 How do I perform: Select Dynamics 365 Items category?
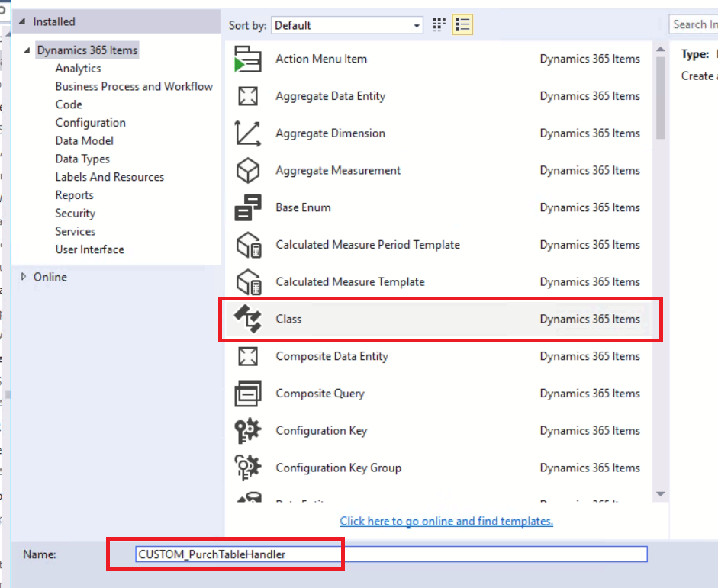87,50
